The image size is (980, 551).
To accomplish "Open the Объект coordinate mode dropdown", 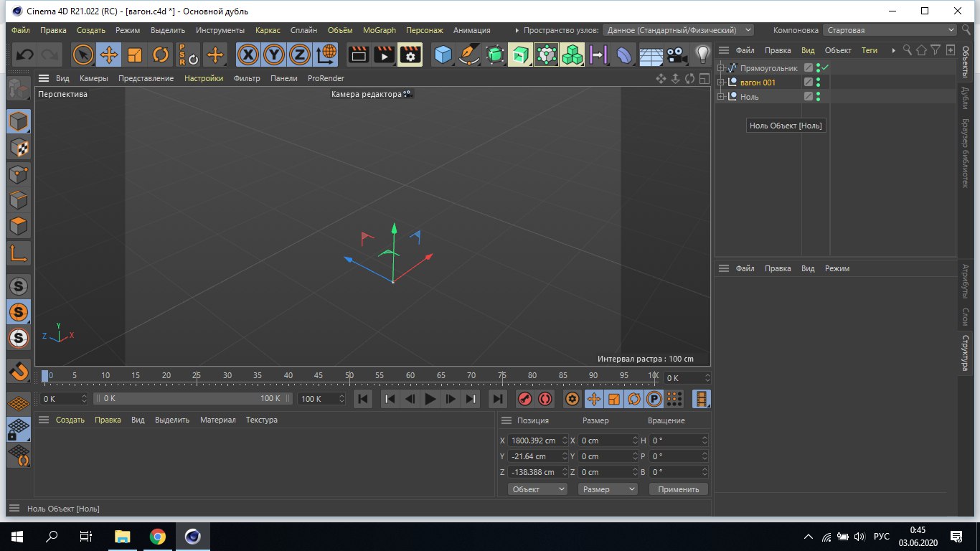I will coord(537,489).
